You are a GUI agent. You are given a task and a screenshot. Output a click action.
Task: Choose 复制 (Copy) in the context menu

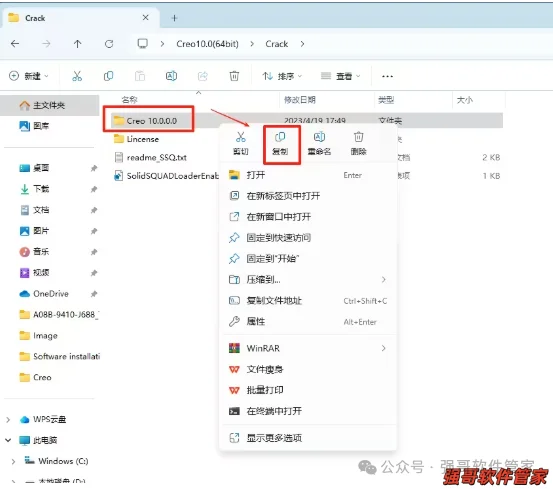point(280,143)
